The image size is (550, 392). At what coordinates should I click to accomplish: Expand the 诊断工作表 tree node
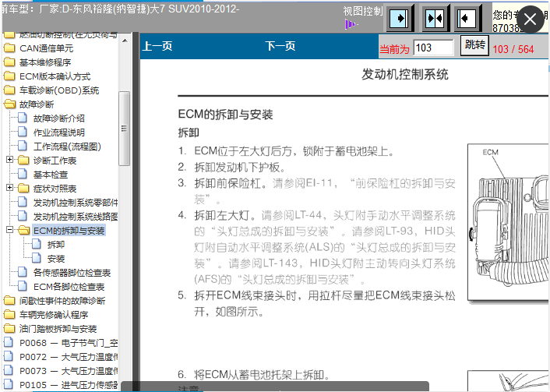[x=9, y=161]
